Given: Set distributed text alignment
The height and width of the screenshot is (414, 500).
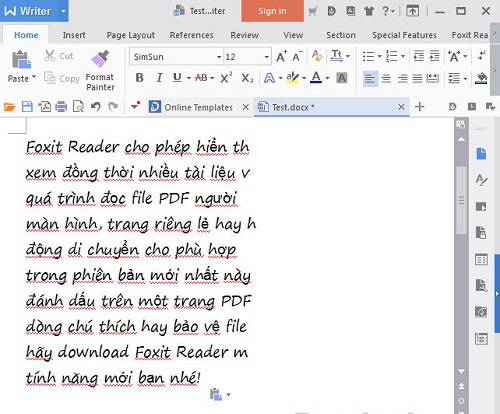Looking at the screenshot, I should (x=433, y=79).
